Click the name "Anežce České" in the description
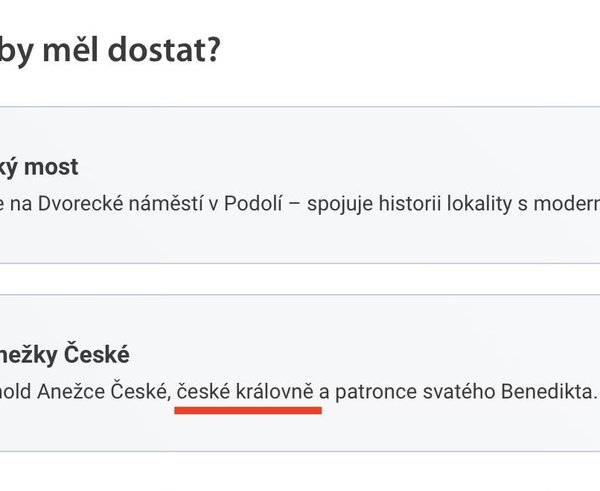 pyautogui.click(x=103, y=393)
